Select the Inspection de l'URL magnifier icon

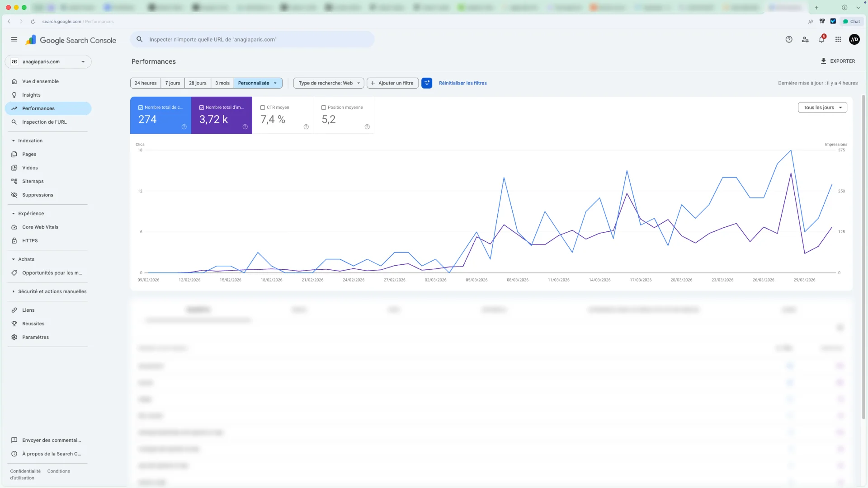coord(14,122)
